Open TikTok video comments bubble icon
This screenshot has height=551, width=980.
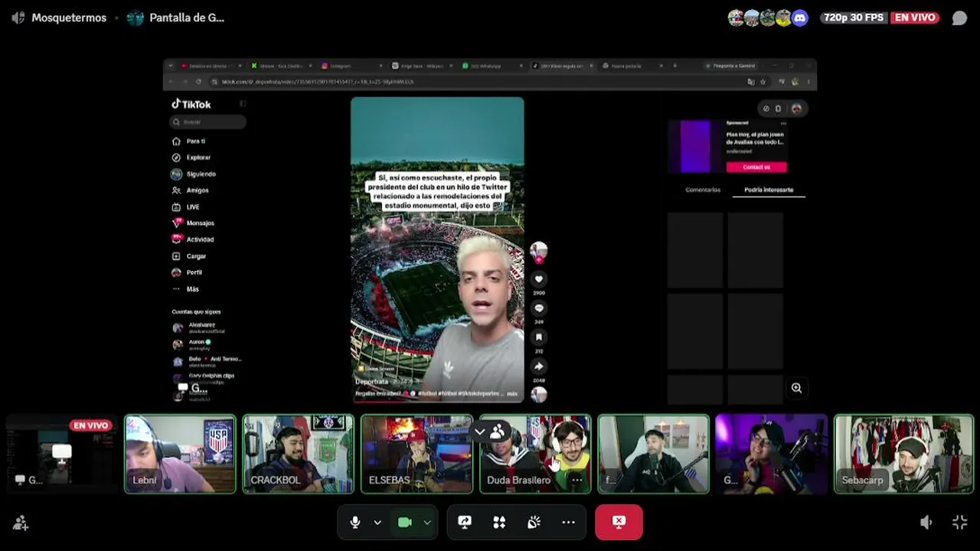(x=539, y=308)
